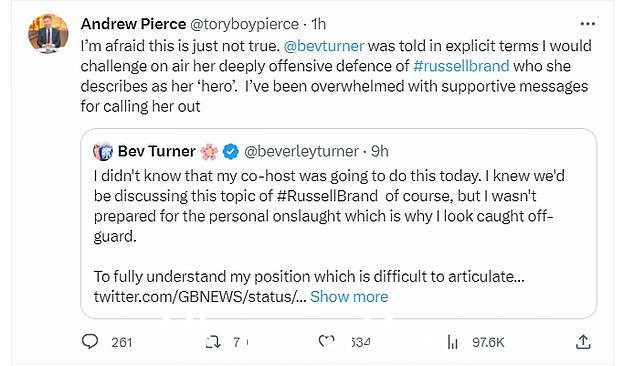Click the @toryboypierce handle
This screenshot has width=634, height=366.
click(244, 24)
